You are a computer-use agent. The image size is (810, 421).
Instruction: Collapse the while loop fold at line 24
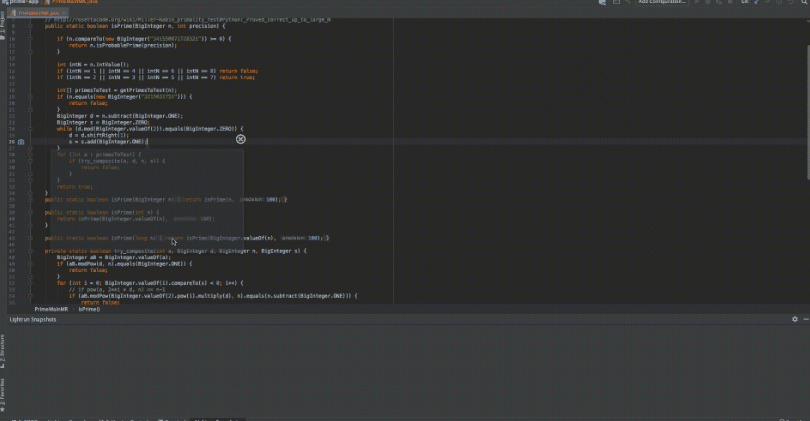tap(30, 129)
